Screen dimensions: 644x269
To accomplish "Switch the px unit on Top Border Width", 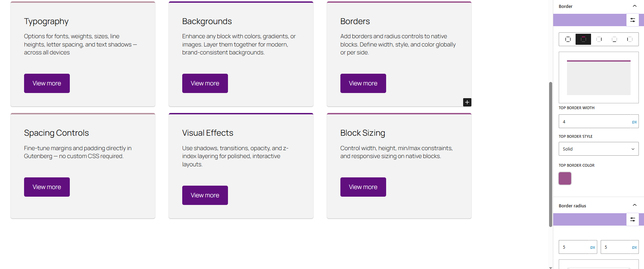I will click(635, 121).
